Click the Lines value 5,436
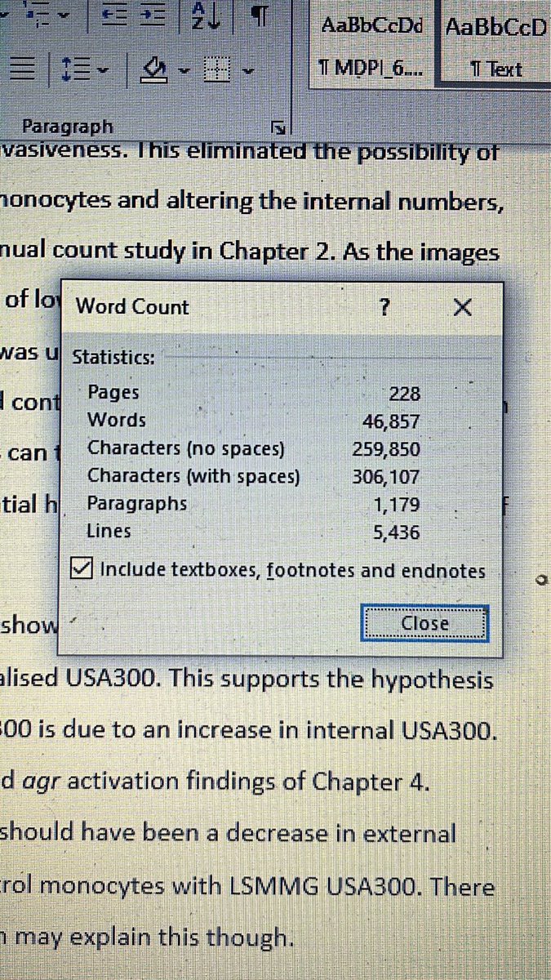551x980 pixels. pyautogui.click(x=398, y=532)
